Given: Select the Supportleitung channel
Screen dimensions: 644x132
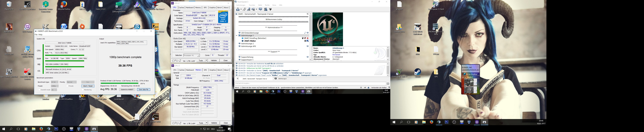Looking at the screenshot, I should pyautogui.click(x=247, y=57).
